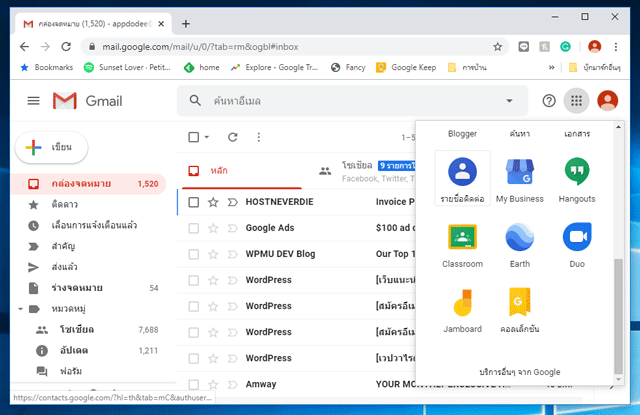Screen dimensions: 640x415
Task: Star the WPMU DEV Blog email
Action: coord(213,254)
